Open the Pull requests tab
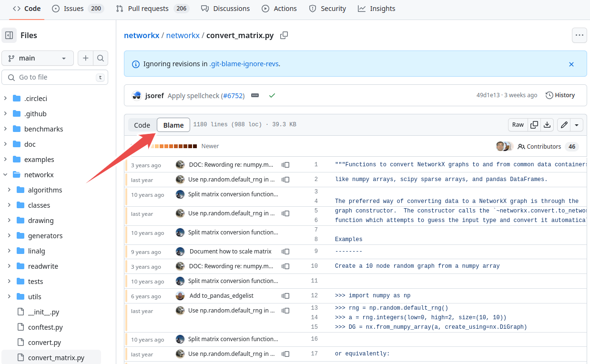Image resolution: width=590 pixels, height=364 pixels. 153,9
